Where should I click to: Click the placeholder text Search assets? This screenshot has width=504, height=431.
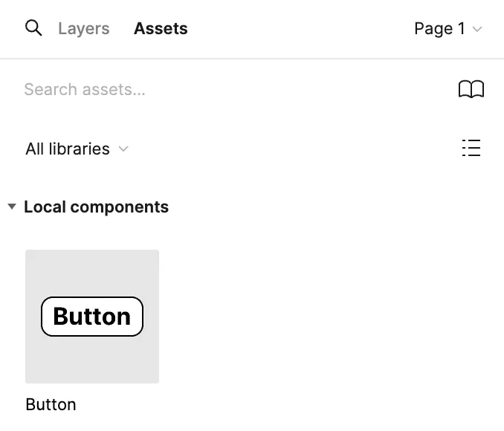click(x=85, y=90)
